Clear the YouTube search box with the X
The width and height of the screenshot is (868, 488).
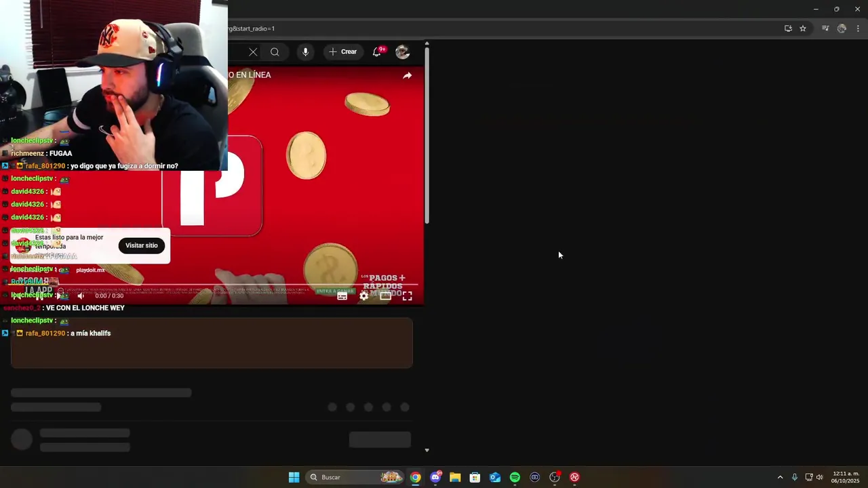coord(253,52)
